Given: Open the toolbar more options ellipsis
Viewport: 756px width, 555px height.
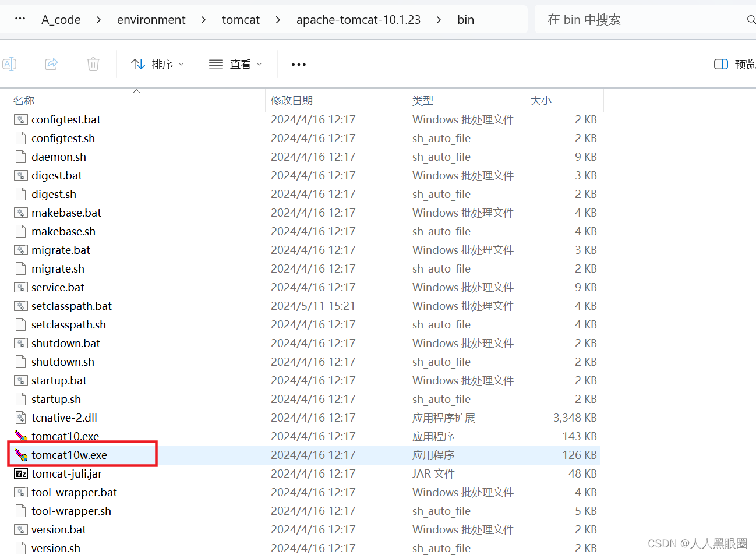Looking at the screenshot, I should point(299,64).
